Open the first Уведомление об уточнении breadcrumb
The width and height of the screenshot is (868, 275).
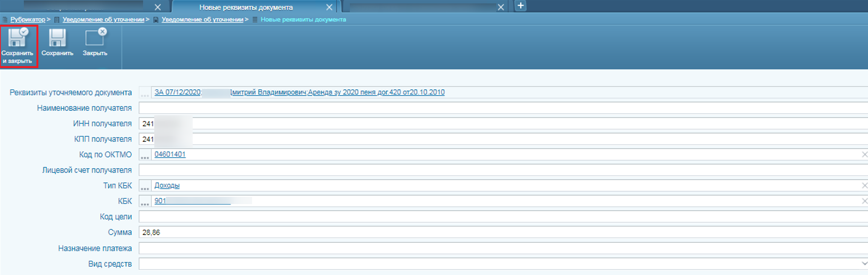coord(103,19)
